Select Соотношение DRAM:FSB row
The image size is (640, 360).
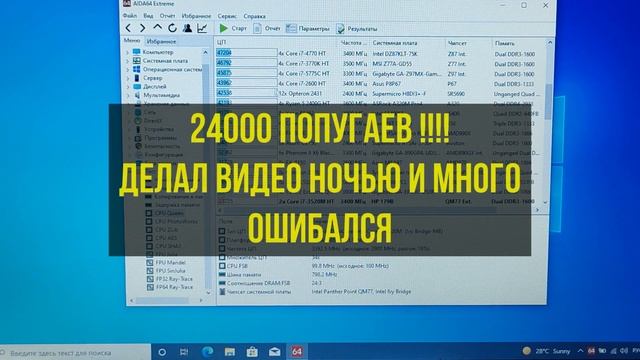tap(270, 283)
